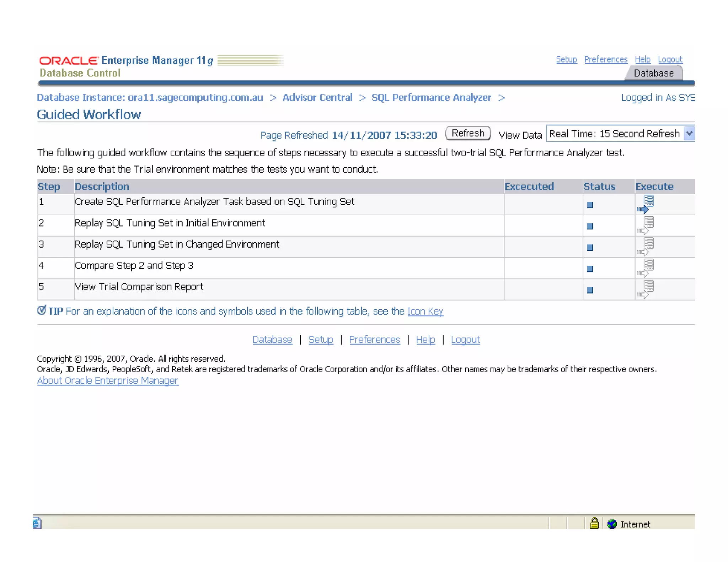Go to Database Instance breadcrumb link

click(150, 97)
